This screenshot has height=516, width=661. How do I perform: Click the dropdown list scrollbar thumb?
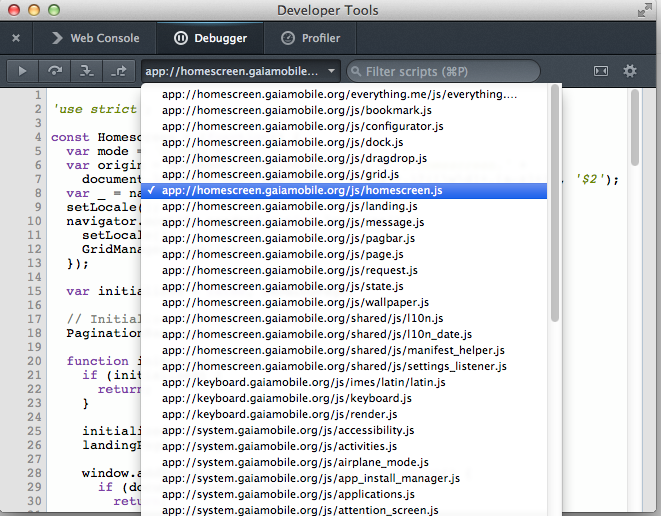[x=555, y=203]
